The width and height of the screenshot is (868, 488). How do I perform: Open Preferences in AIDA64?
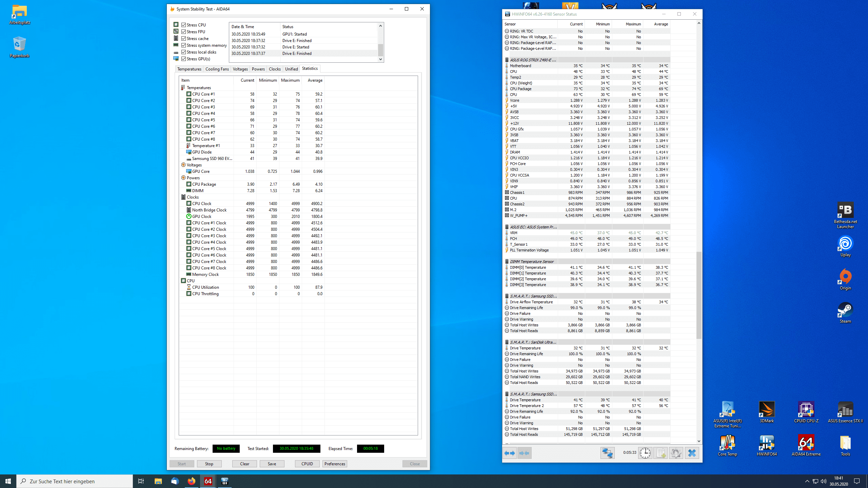click(335, 464)
